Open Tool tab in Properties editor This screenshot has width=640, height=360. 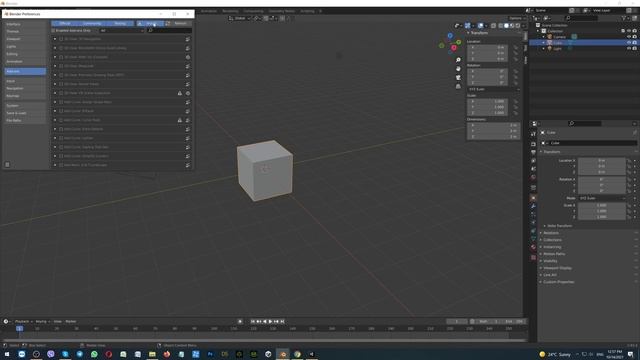(x=533, y=134)
